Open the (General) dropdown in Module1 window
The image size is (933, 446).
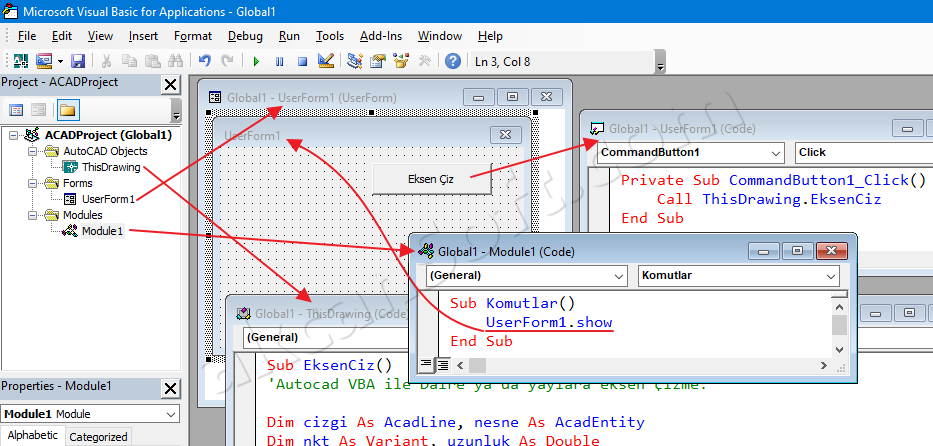[619, 276]
